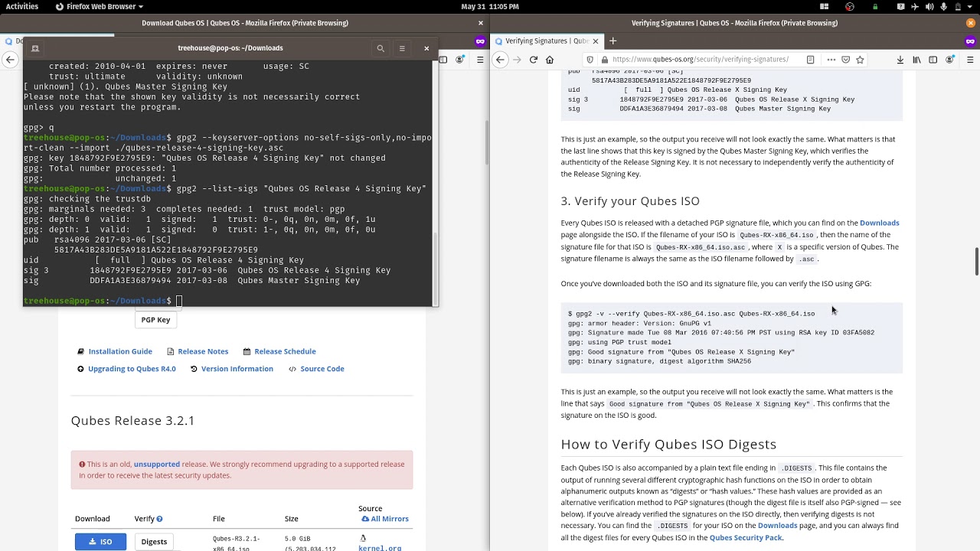
Task: Open a new tab next to Verifying Signatures
Action: (x=612, y=41)
